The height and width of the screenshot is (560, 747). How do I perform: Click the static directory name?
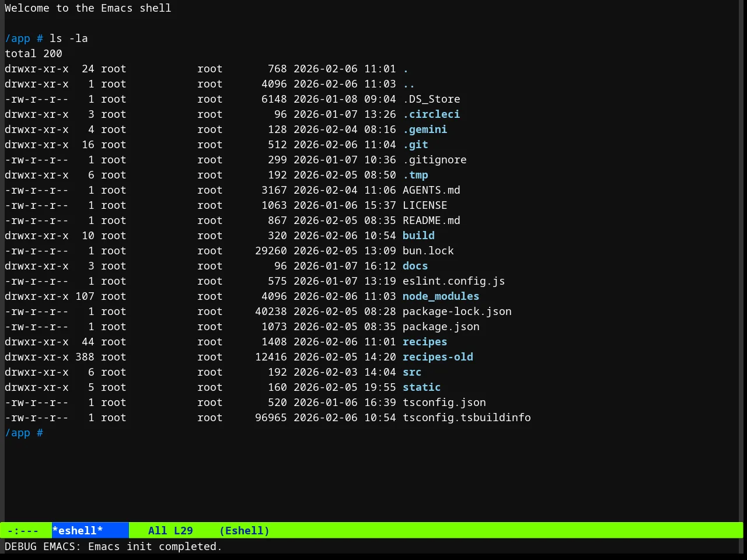pos(422,387)
